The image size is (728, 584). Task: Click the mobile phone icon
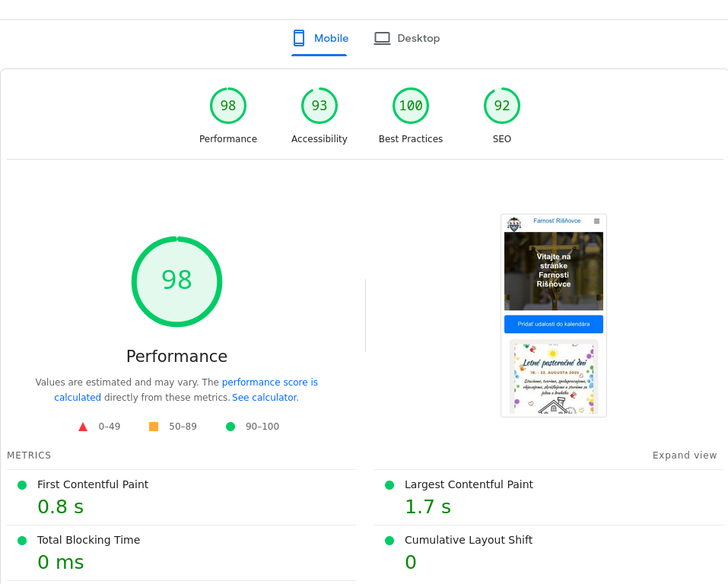coord(299,38)
